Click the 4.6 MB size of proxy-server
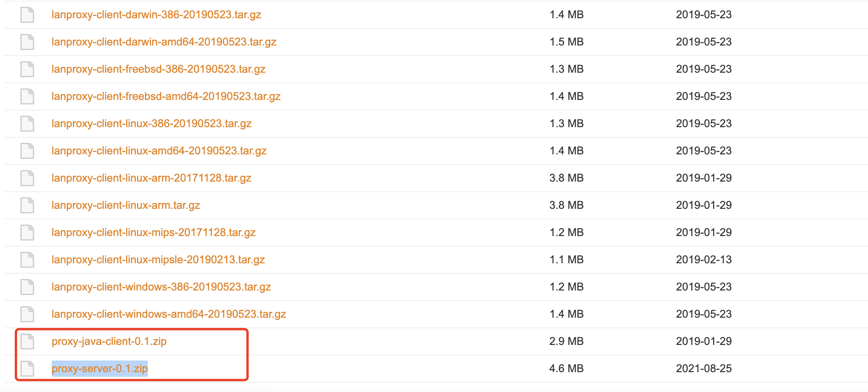 click(566, 369)
